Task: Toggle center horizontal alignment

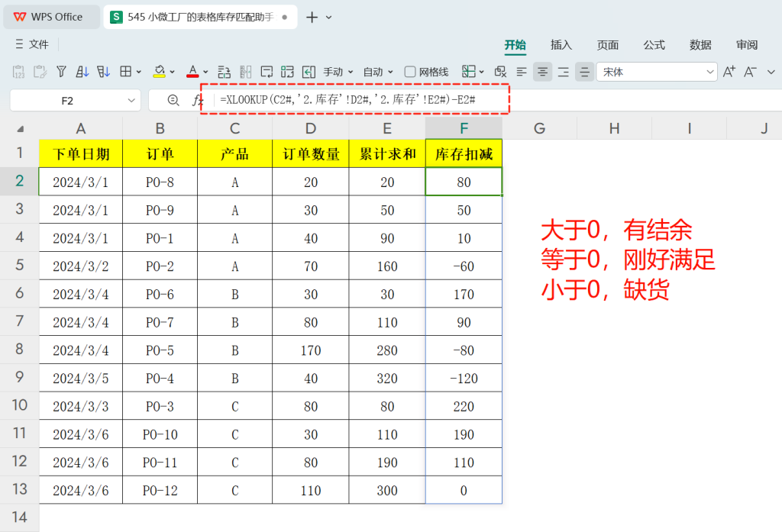Action: [543, 72]
